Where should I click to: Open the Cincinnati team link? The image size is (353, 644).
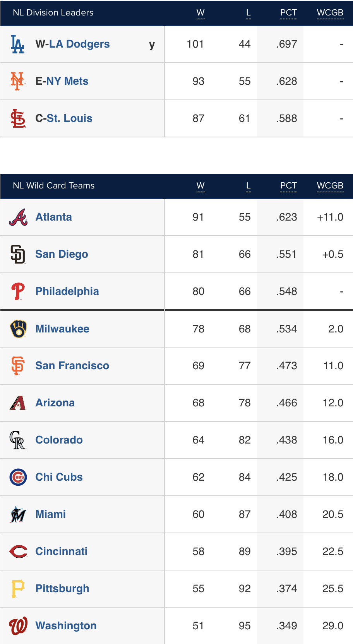(61, 552)
